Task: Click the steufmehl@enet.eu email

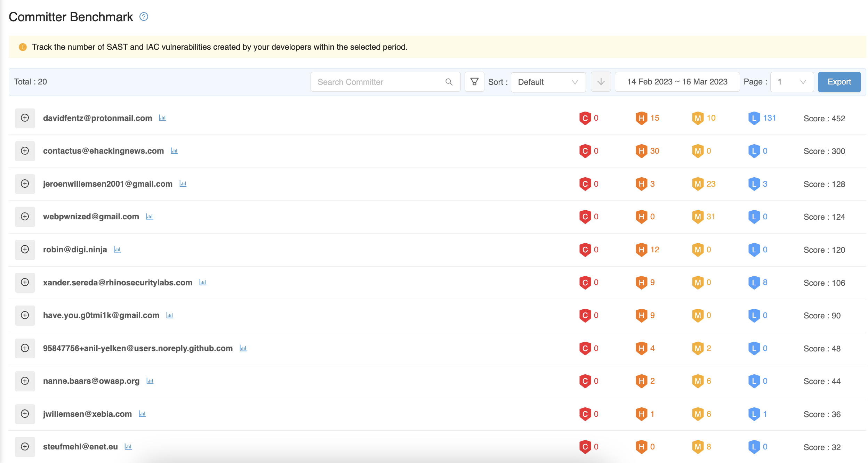Action: pos(80,447)
